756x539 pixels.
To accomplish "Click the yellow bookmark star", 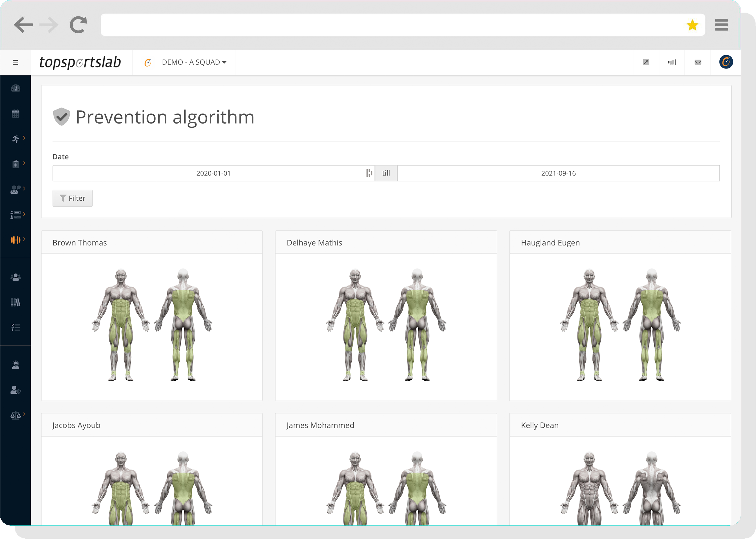I will tap(692, 25).
